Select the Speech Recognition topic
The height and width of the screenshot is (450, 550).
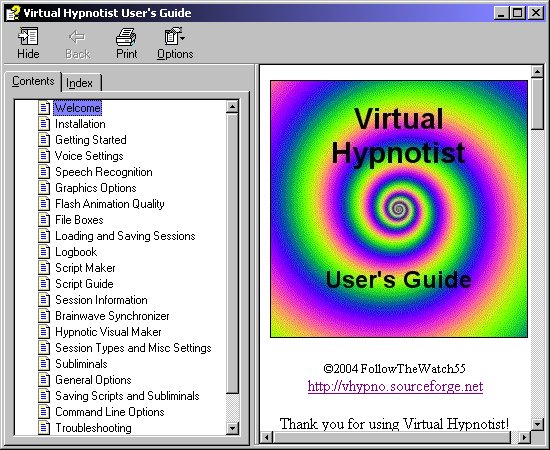coord(104,172)
